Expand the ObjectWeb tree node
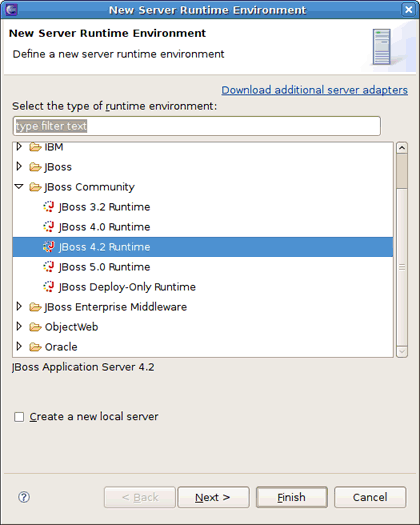Screen dimensions: 420x525 coord(19,326)
